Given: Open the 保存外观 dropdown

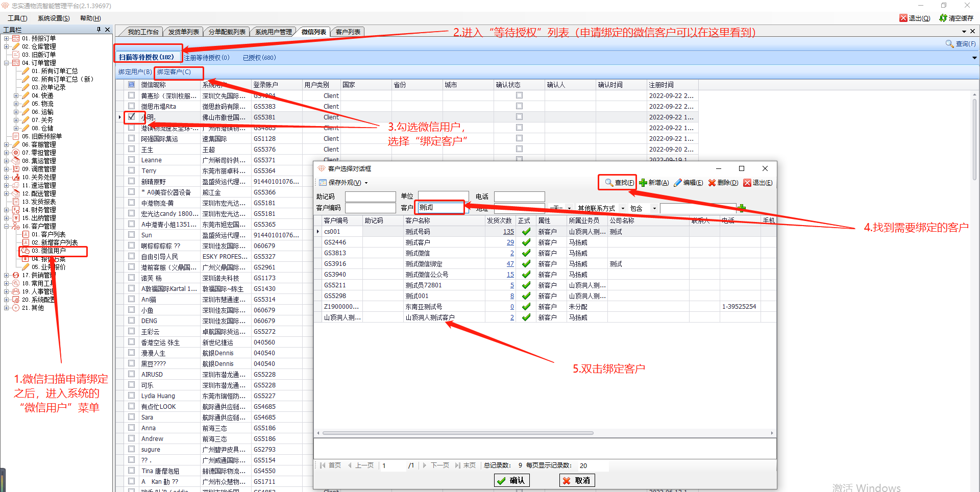Looking at the screenshot, I should pyautogui.click(x=366, y=183).
